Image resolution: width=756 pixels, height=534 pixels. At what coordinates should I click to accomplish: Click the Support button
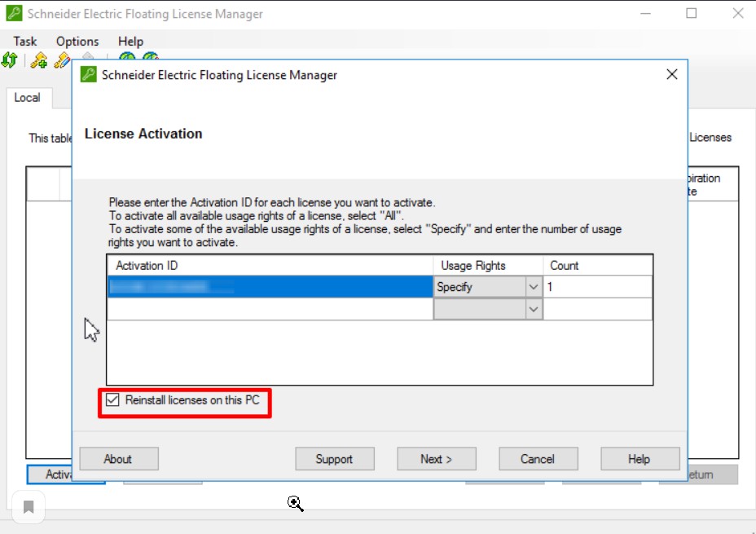click(335, 459)
